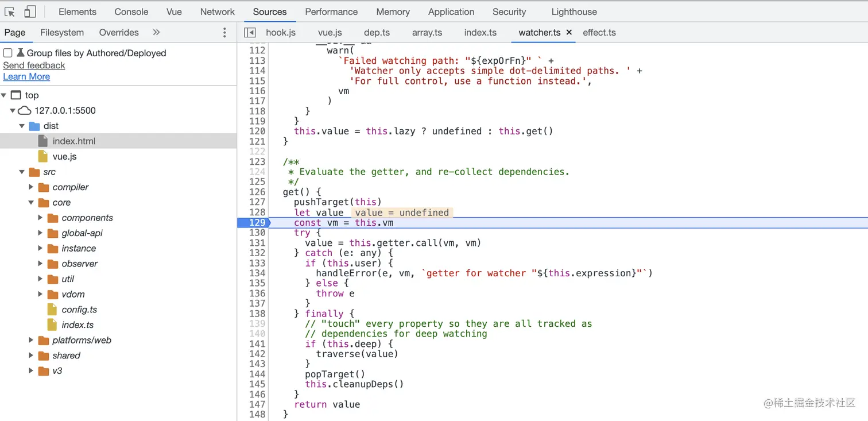The image size is (868, 421).
Task: Open the Vue devtools tab
Action: click(174, 11)
